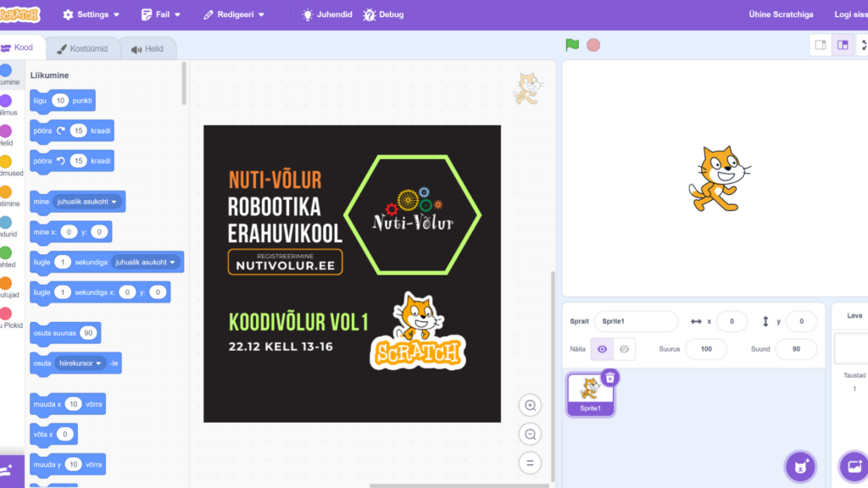
Task: Delete Sprite1 using the trash icon
Action: 609,378
